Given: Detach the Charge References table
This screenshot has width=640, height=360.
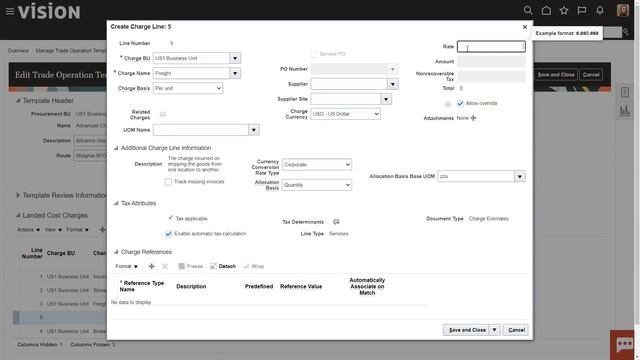Looking at the screenshot, I should pyautogui.click(x=223, y=266).
